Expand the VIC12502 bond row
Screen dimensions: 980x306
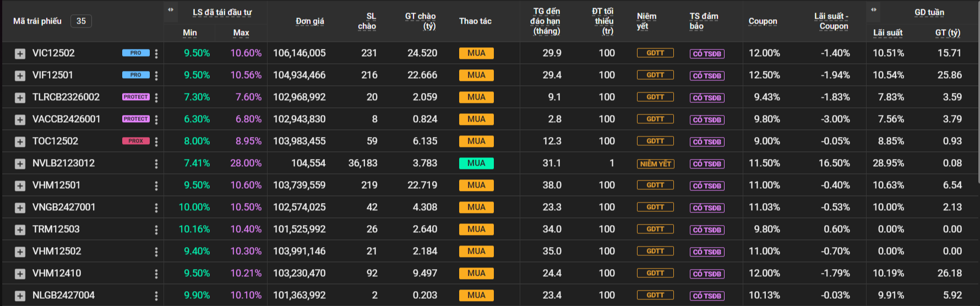[x=20, y=53]
